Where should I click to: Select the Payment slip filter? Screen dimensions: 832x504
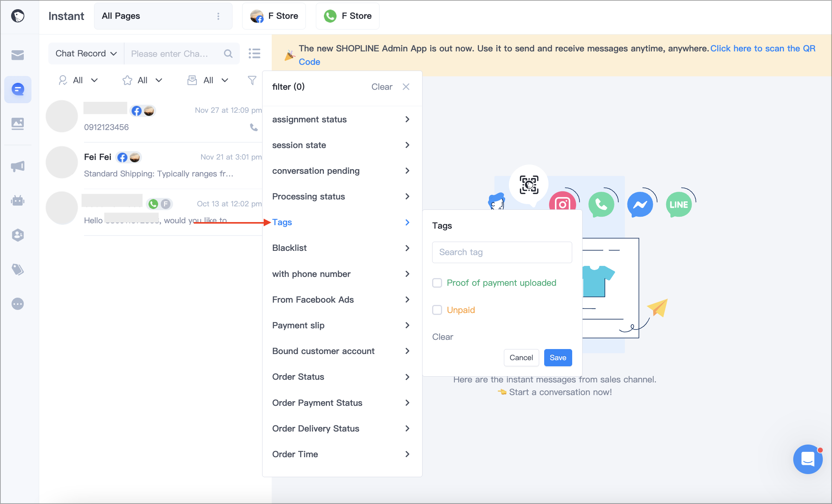point(342,325)
